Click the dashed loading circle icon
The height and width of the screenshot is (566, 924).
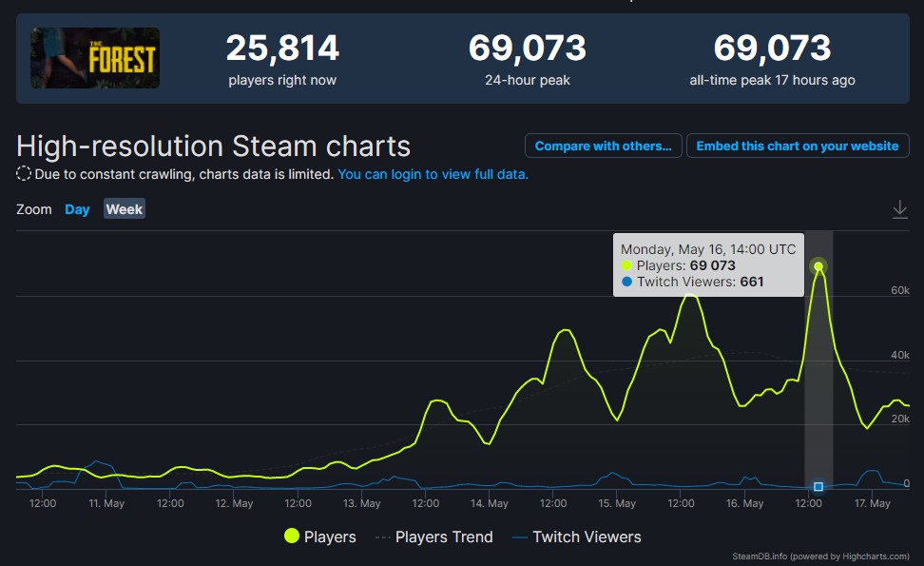[24, 173]
